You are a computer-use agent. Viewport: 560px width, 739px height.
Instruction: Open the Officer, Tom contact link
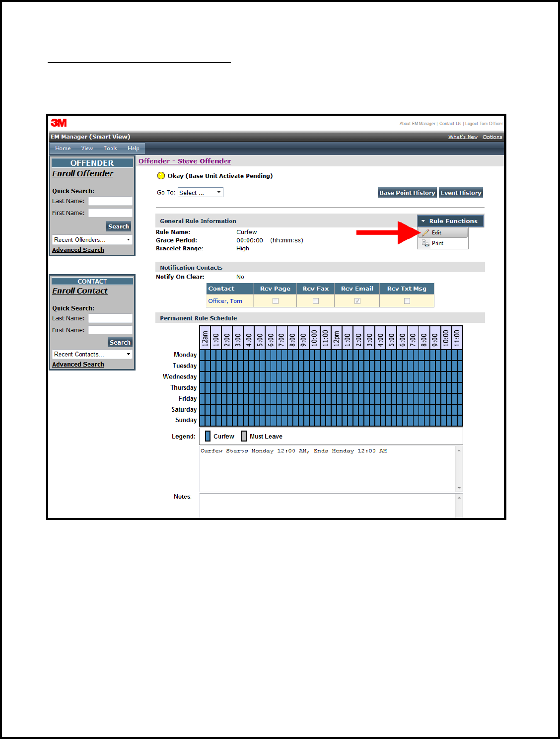225,301
